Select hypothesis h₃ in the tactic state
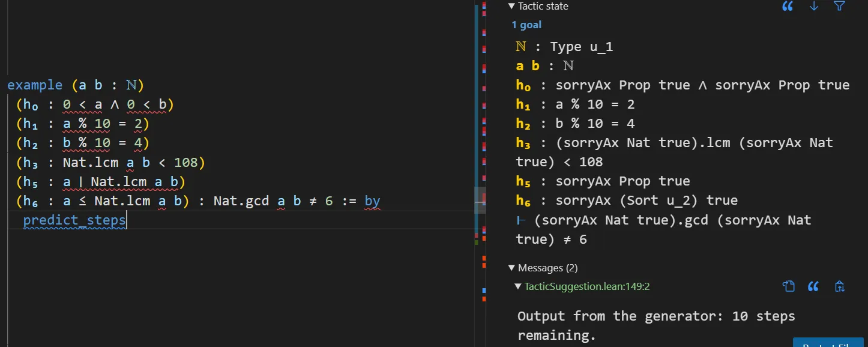 coord(523,143)
